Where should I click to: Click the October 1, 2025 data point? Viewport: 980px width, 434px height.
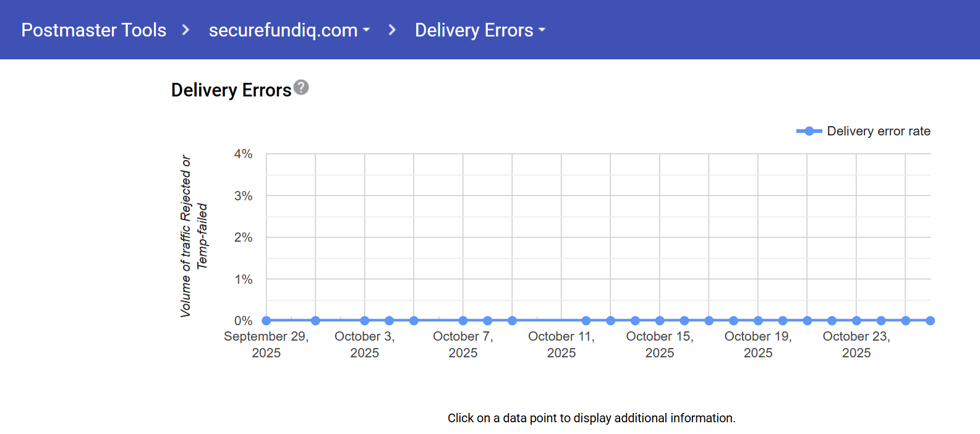tap(315, 321)
